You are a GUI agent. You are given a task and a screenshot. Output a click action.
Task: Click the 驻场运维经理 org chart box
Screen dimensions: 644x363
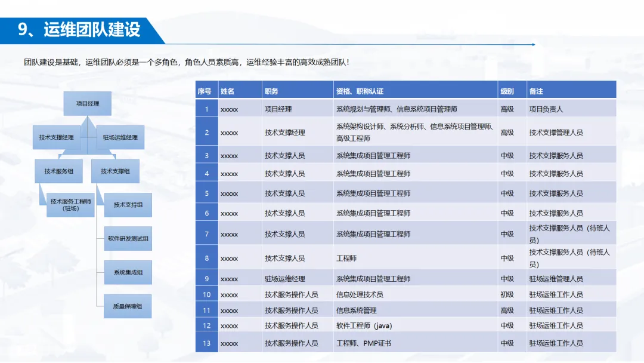coord(120,137)
